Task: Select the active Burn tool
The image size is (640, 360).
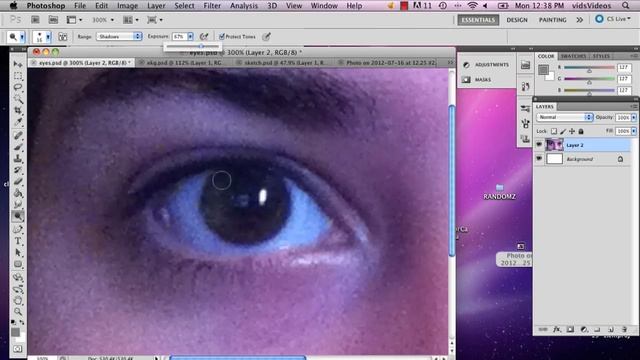Action: click(x=18, y=216)
